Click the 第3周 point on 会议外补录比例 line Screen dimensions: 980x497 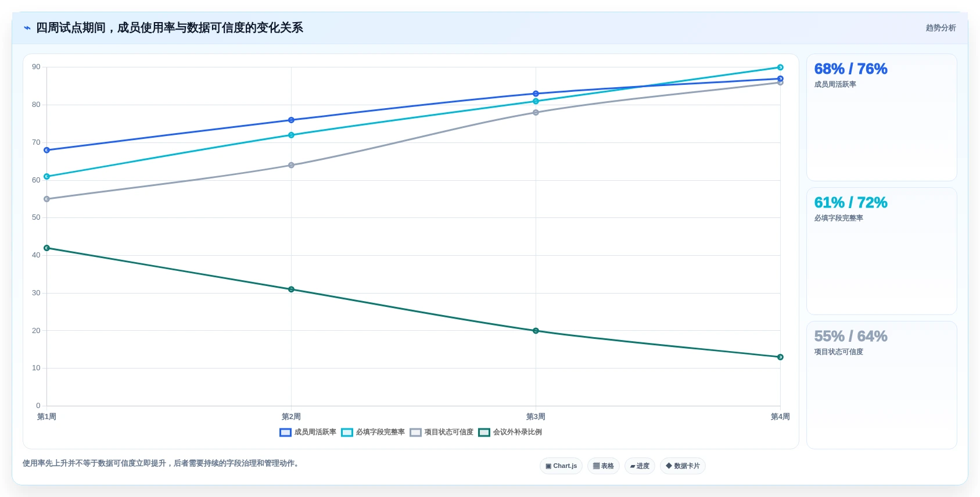(x=536, y=331)
